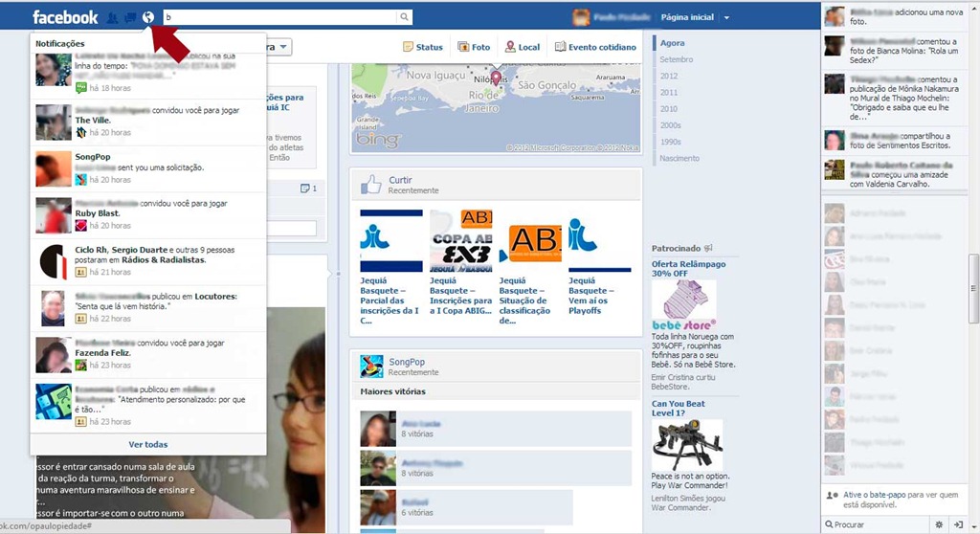Click the SongPop app icon
The height and width of the screenshot is (534, 980).
click(x=371, y=367)
